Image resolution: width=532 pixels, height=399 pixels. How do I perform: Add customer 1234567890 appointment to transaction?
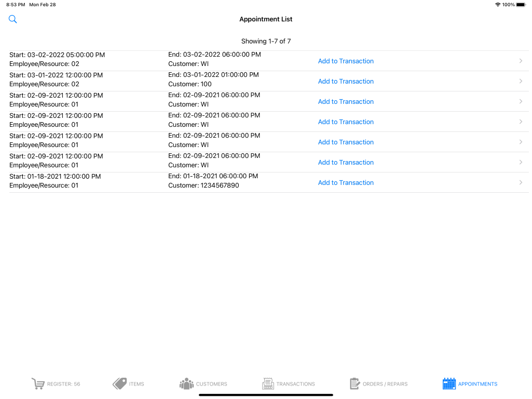(x=346, y=182)
